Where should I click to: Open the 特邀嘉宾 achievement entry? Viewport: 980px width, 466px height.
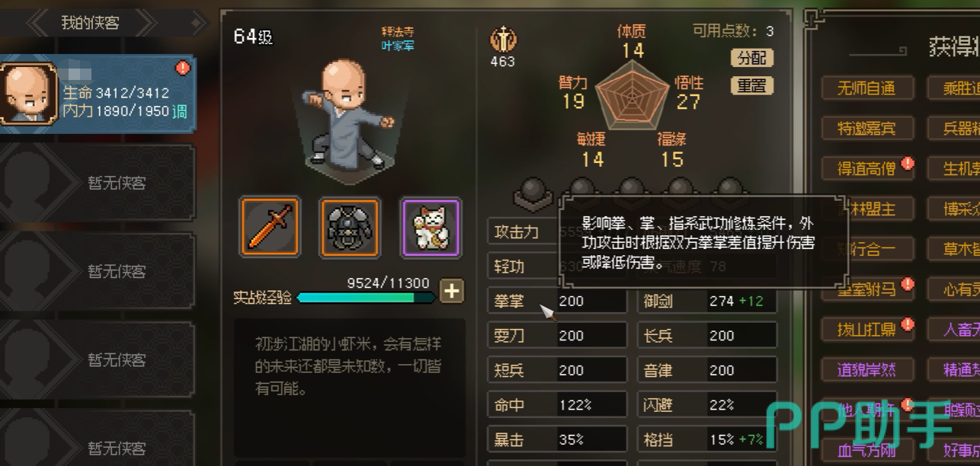[x=866, y=128]
